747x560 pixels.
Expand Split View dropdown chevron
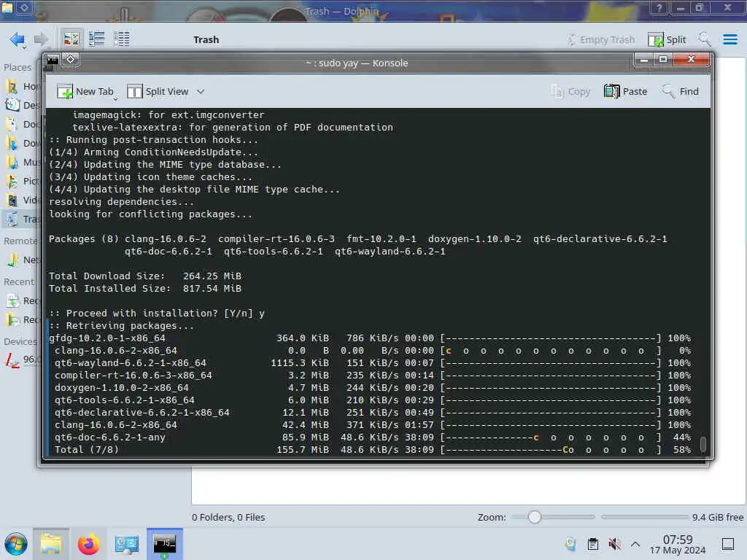tap(201, 91)
